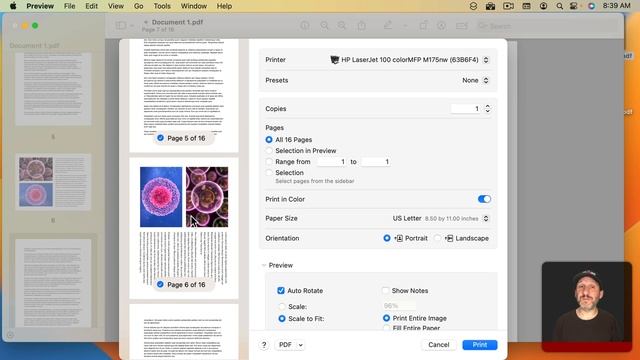Image resolution: width=640 pixels, height=360 pixels.
Task: Uncheck the Page 6 of 16 checkbox
Action: click(160, 284)
